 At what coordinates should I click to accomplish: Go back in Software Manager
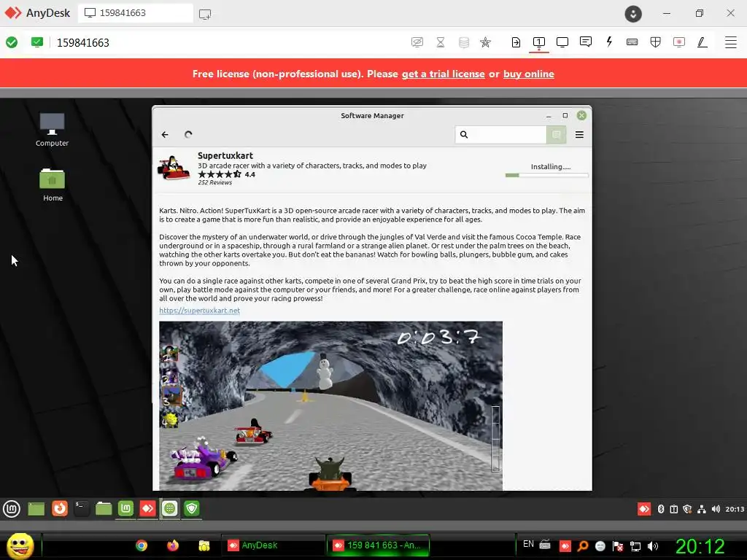coord(165,135)
